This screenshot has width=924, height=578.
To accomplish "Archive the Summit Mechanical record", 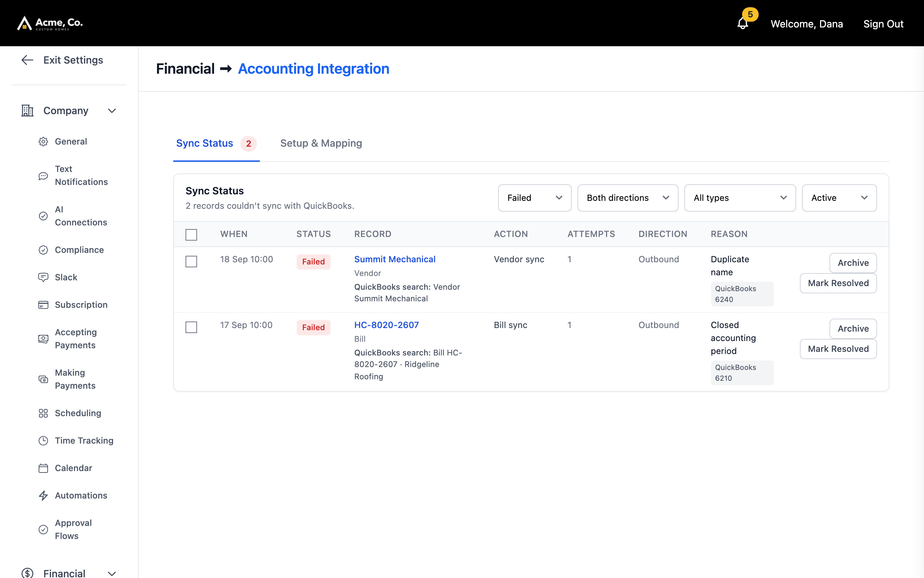I will pos(853,263).
